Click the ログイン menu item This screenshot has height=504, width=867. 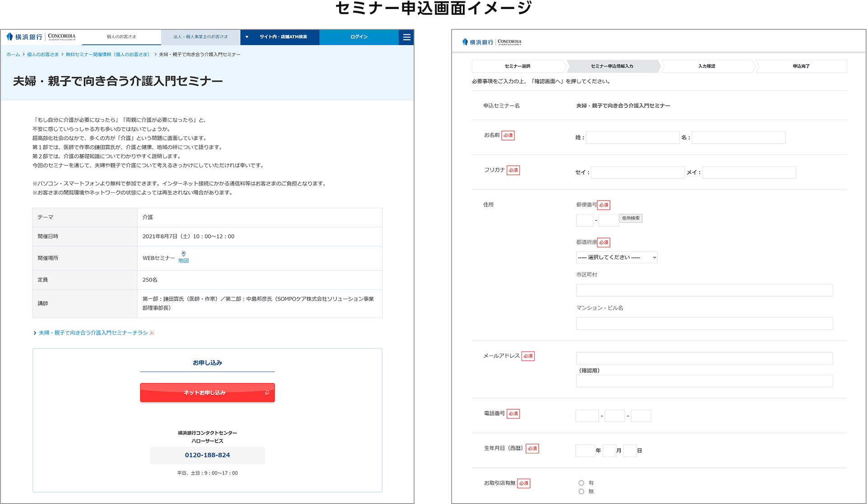pyautogui.click(x=359, y=37)
